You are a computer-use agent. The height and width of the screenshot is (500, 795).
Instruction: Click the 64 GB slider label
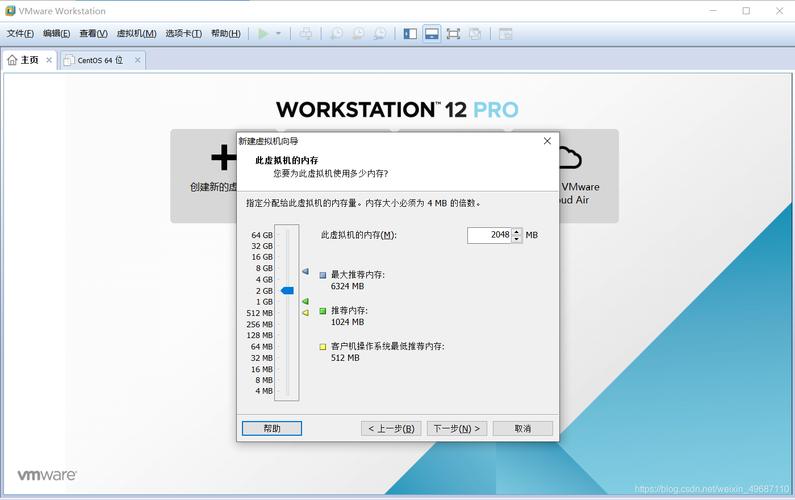(262, 235)
